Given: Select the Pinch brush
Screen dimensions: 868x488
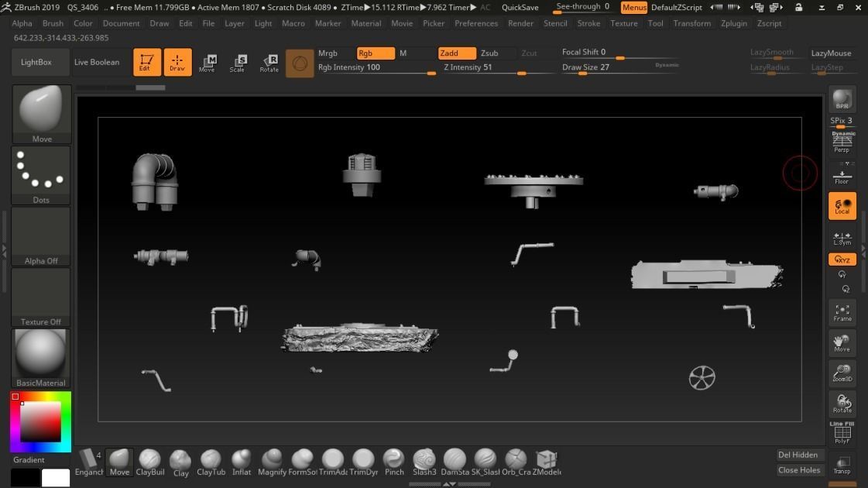Looking at the screenshot, I should [x=393, y=462].
